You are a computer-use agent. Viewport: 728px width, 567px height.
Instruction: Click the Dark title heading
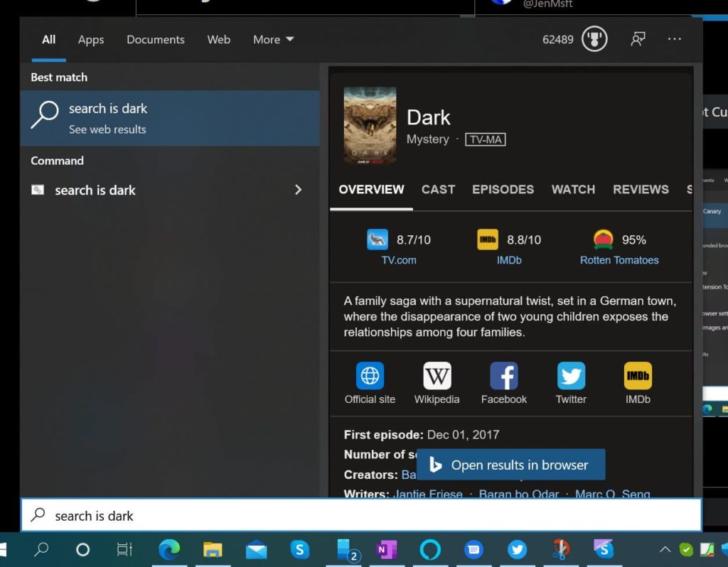click(429, 117)
